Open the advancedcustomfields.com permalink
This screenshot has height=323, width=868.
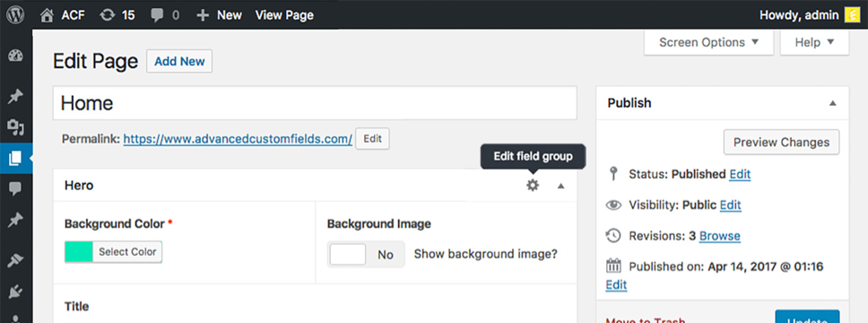(x=238, y=139)
